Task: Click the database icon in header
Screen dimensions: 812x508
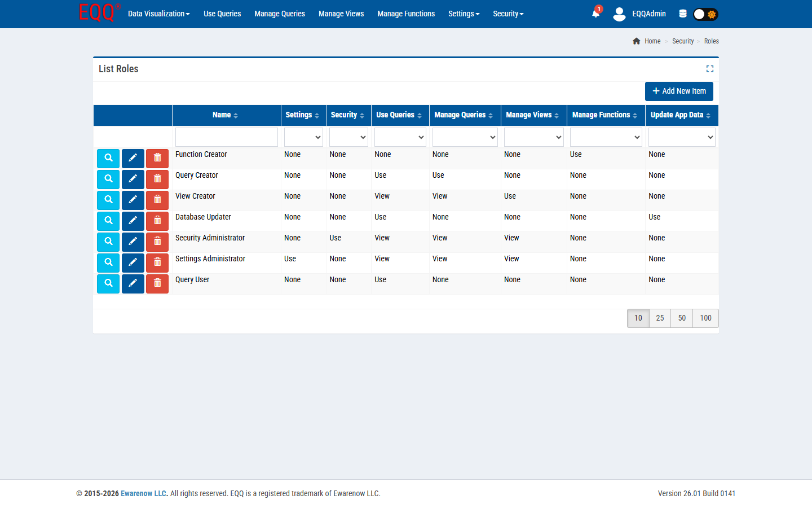Action: (683, 14)
